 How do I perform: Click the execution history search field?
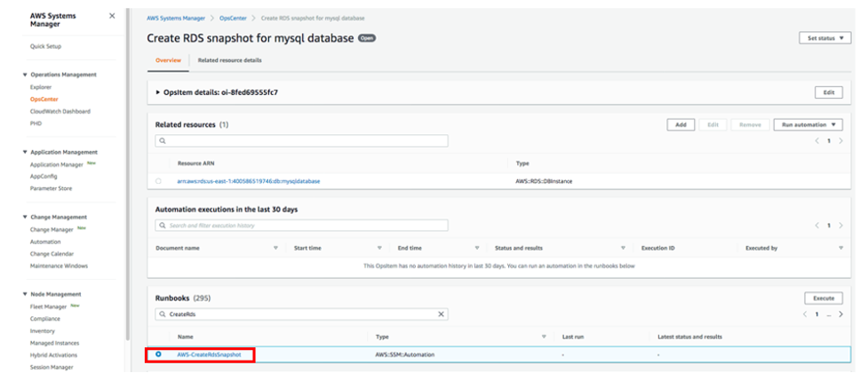tap(302, 226)
